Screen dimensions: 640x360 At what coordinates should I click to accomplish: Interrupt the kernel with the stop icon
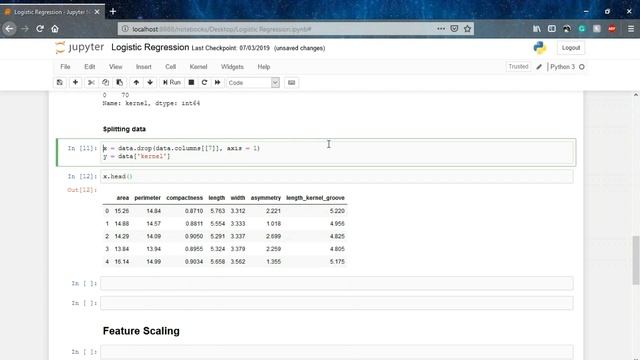click(191, 82)
